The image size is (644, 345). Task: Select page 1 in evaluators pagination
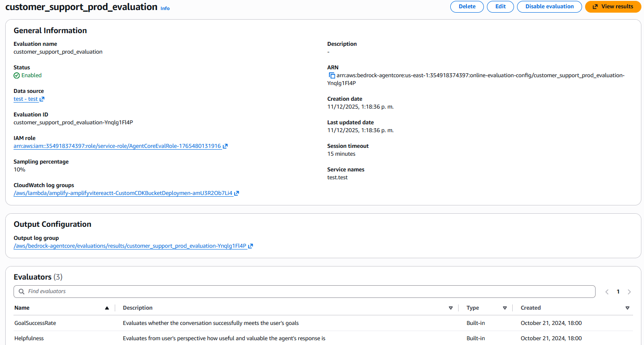618,292
